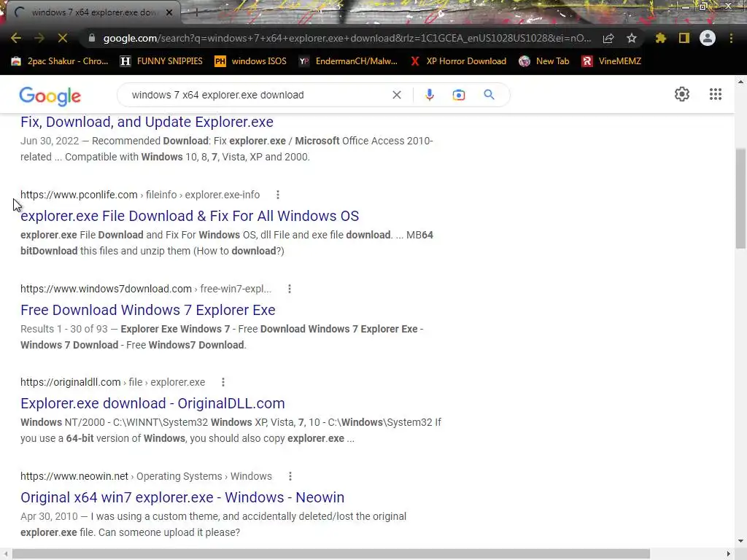Screen dimensions: 747x560
Task: Open more options for originaldll.com result
Action: (223, 382)
